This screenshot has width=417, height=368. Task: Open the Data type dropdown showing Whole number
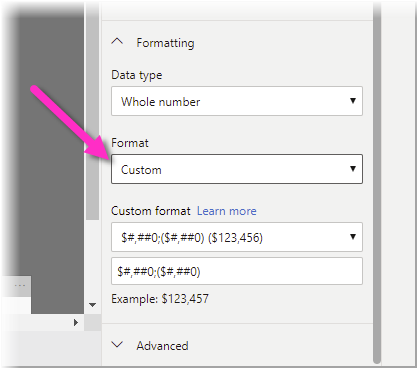pyautogui.click(x=237, y=101)
